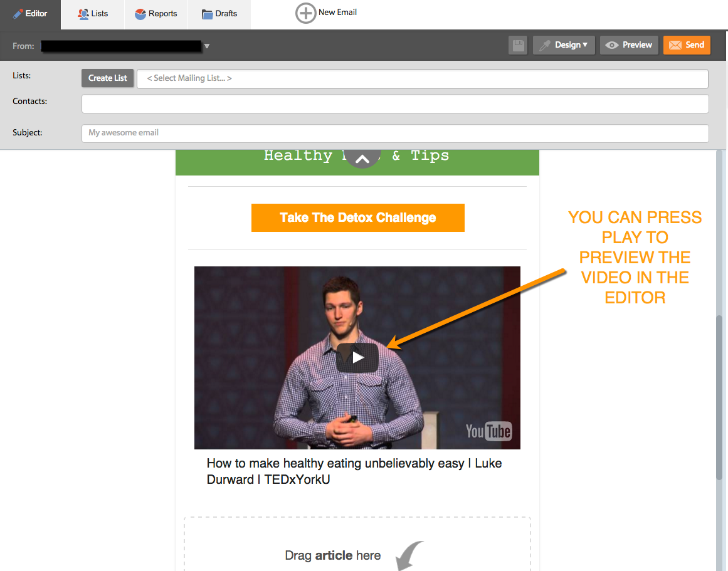Click into the Contacts field
The image size is (728, 571).
tap(395, 104)
